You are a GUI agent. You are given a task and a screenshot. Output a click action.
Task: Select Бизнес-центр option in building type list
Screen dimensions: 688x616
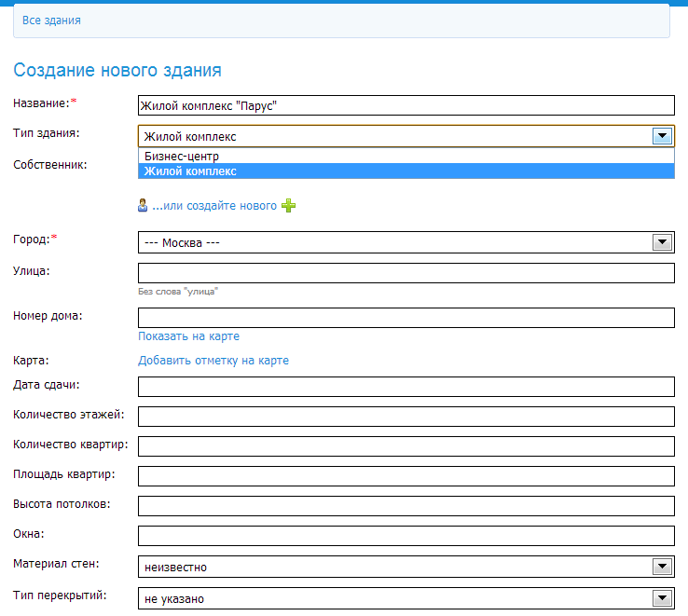[406, 156]
